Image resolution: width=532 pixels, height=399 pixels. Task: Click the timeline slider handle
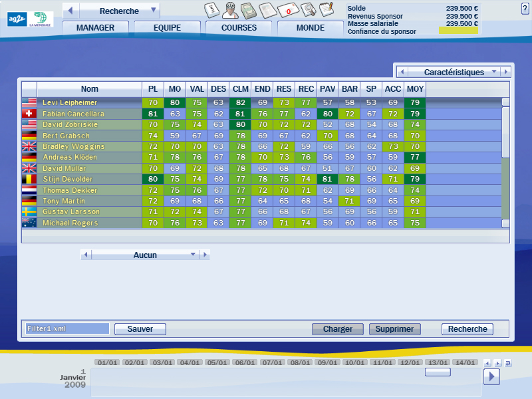pos(438,372)
